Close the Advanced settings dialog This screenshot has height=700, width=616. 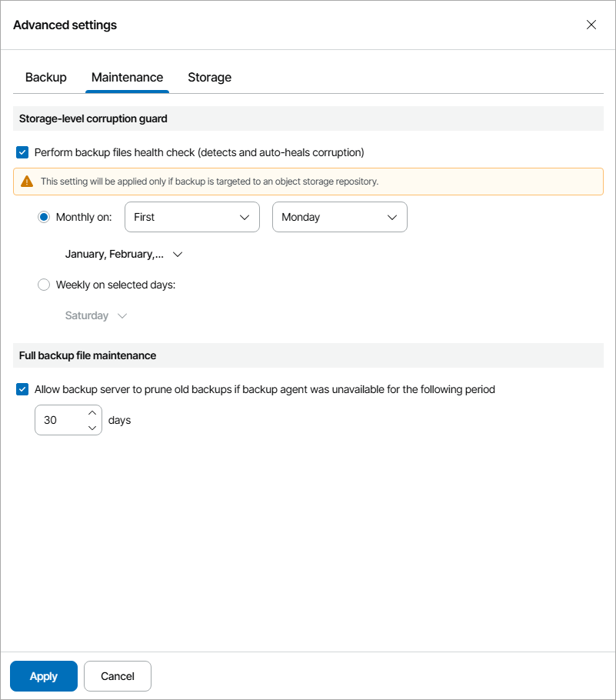pos(591,25)
